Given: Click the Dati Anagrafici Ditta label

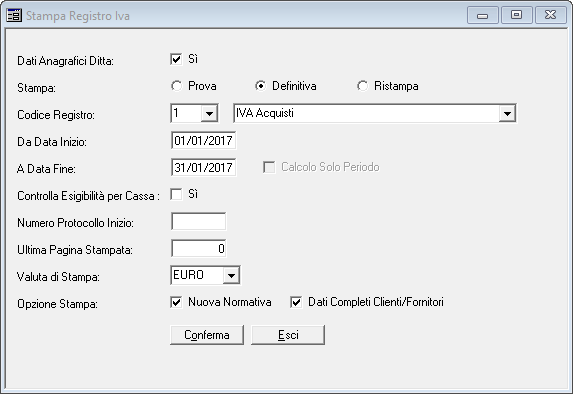Looking at the screenshot, I should pyautogui.click(x=65, y=61).
